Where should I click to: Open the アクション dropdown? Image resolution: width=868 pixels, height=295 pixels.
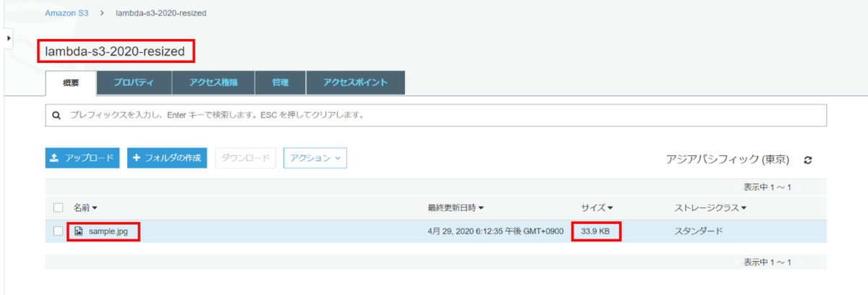[x=315, y=158]
